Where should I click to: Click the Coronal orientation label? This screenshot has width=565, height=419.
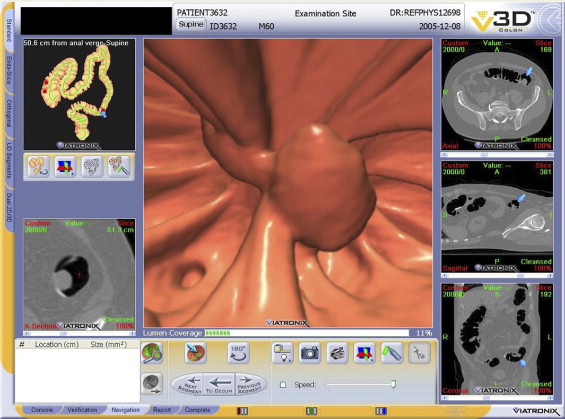(x=456, y=391)
